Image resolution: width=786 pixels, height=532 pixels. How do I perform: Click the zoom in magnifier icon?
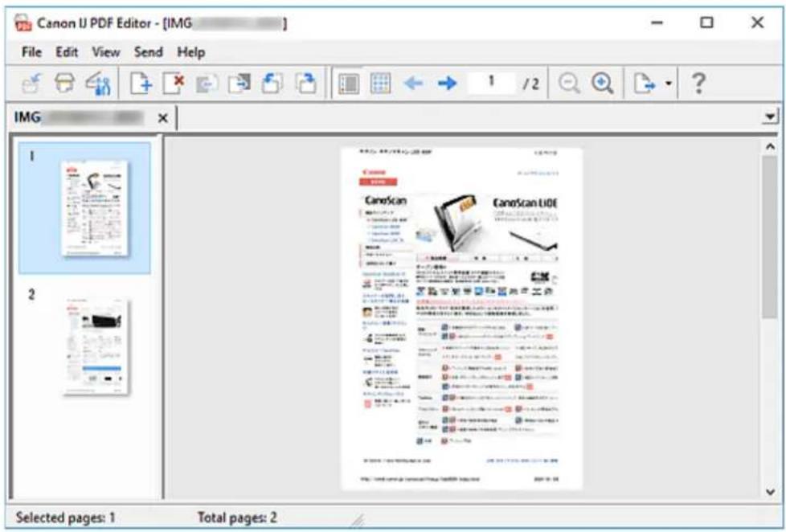click(602, 84)
